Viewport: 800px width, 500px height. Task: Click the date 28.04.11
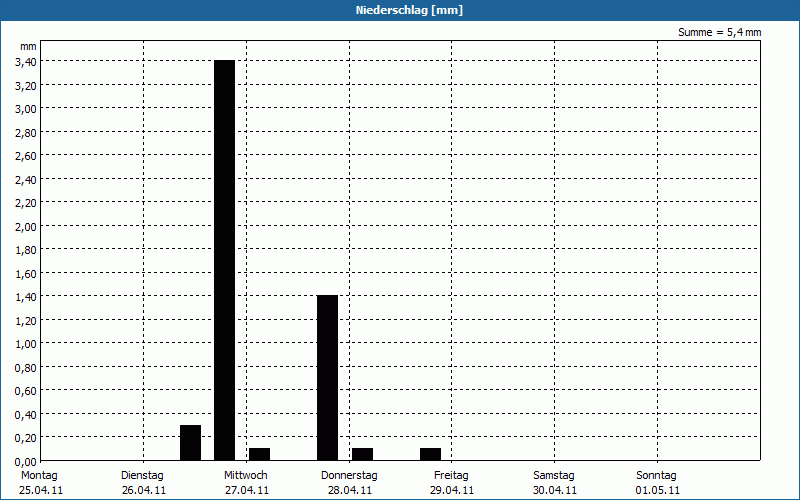tap(349, 490)
